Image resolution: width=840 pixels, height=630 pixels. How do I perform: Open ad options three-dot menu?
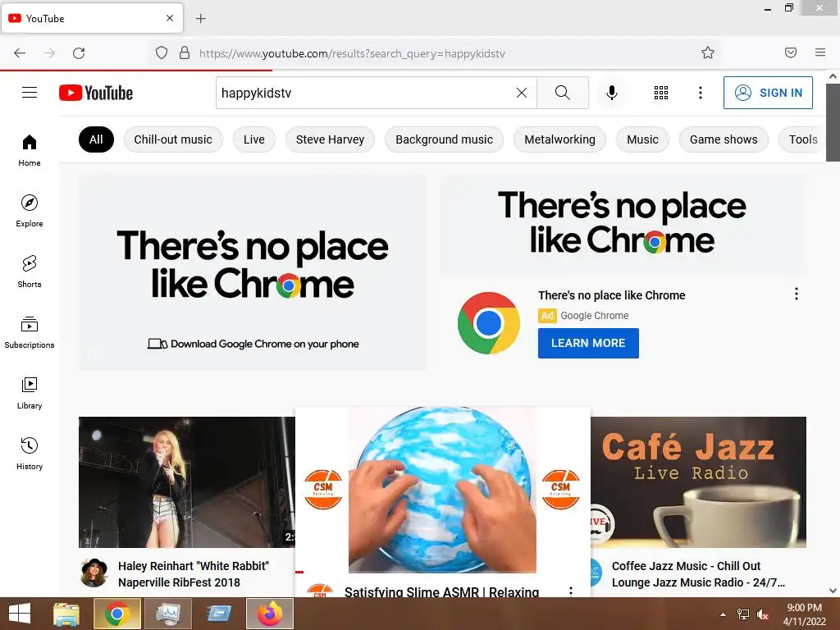pyautogui.click(x=797, y=294)
